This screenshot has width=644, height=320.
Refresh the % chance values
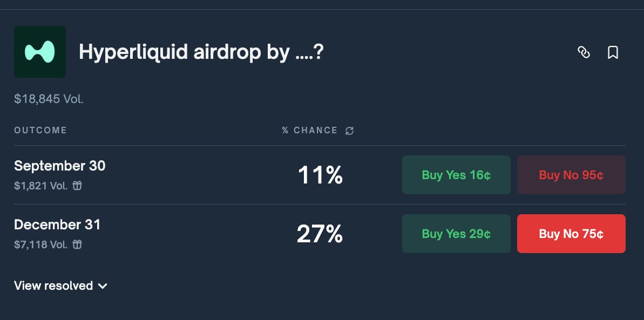349,131
